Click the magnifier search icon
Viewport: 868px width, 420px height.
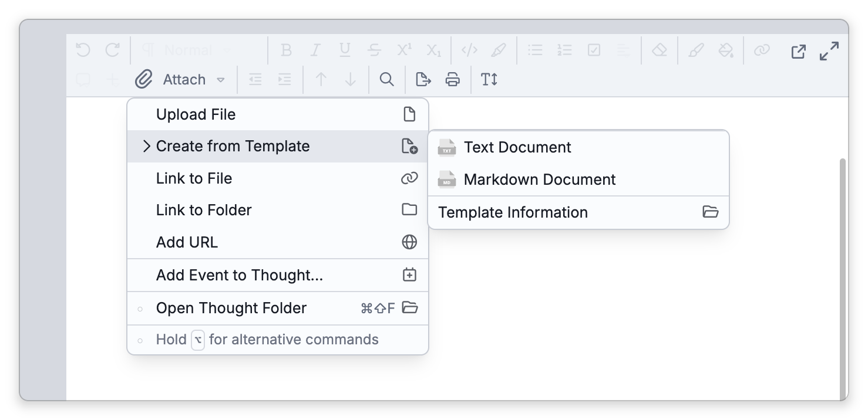[x=386, y=79]
